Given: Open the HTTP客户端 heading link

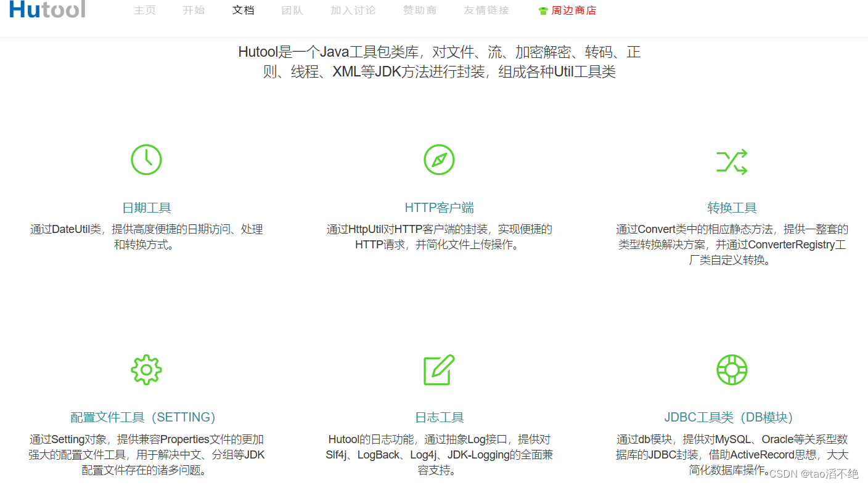Looking at the screenshot, I should (440, 208).
